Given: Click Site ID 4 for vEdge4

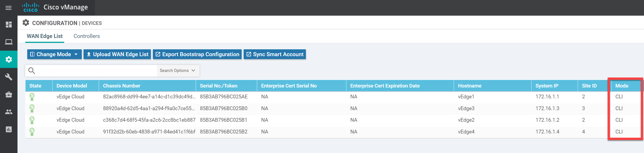Looking at the screenshot, I should pos(583,132).
